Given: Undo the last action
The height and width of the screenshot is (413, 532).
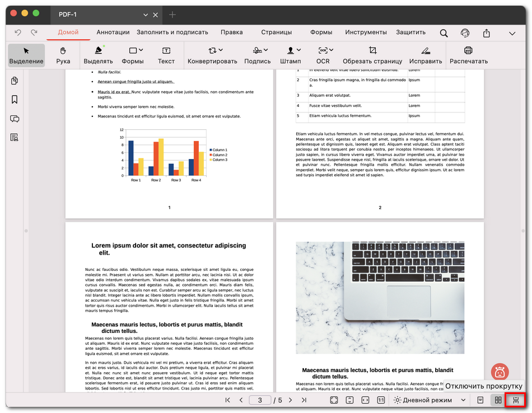Looking at the screenshot, I should 18,32.
